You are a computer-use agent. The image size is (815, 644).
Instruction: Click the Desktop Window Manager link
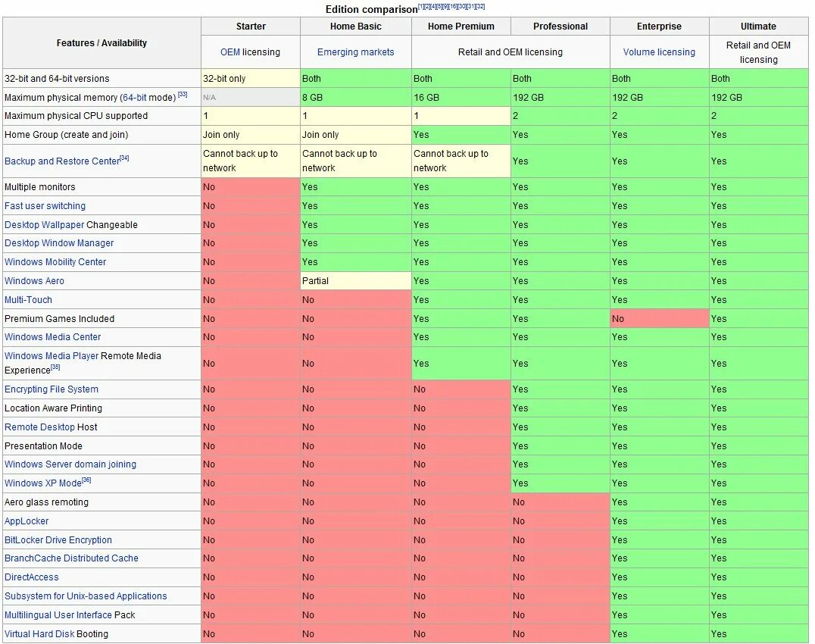pos(59,243)
